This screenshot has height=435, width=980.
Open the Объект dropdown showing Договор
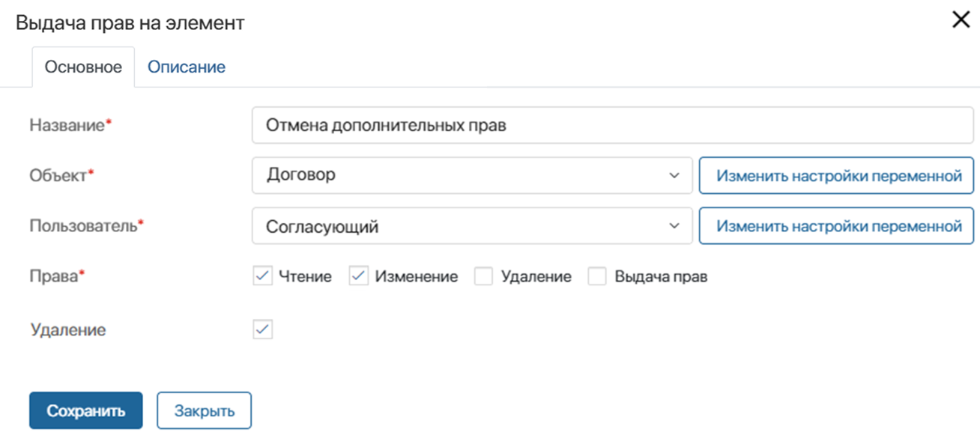click(x=472, y=175)
